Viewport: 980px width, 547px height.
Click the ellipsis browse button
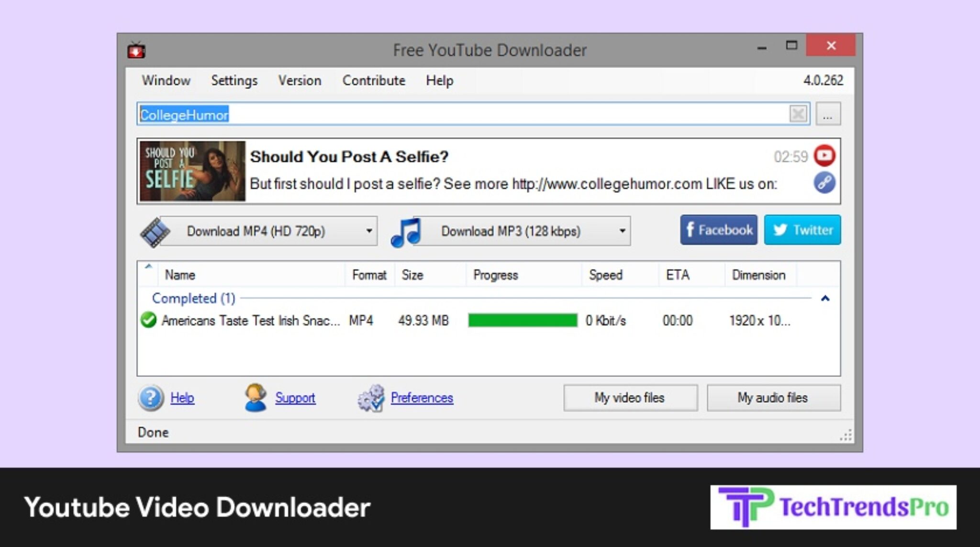(828, 114)
